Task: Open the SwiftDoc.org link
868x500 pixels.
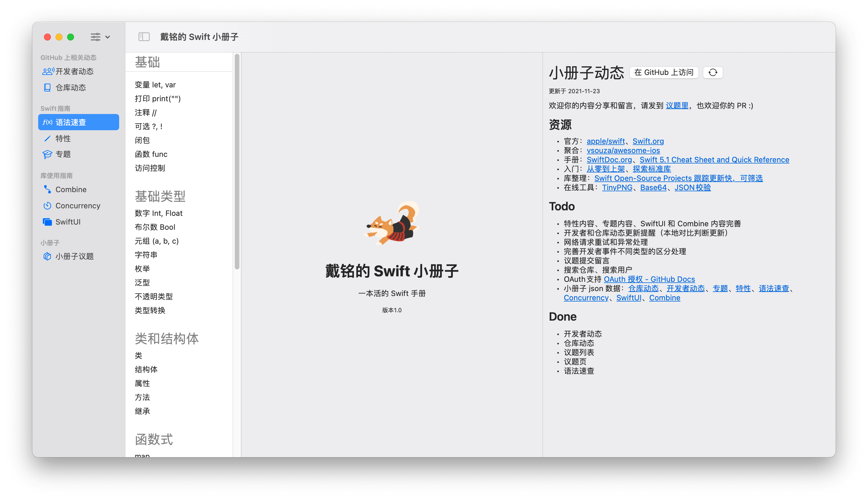Action: (x=609, y=160)
